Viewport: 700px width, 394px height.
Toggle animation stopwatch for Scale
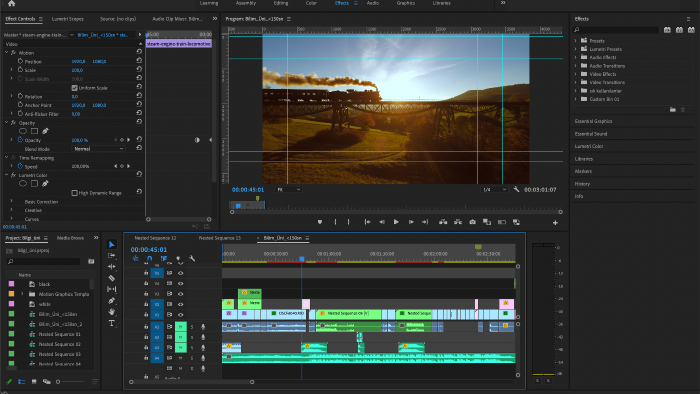(x=20, y=70)
